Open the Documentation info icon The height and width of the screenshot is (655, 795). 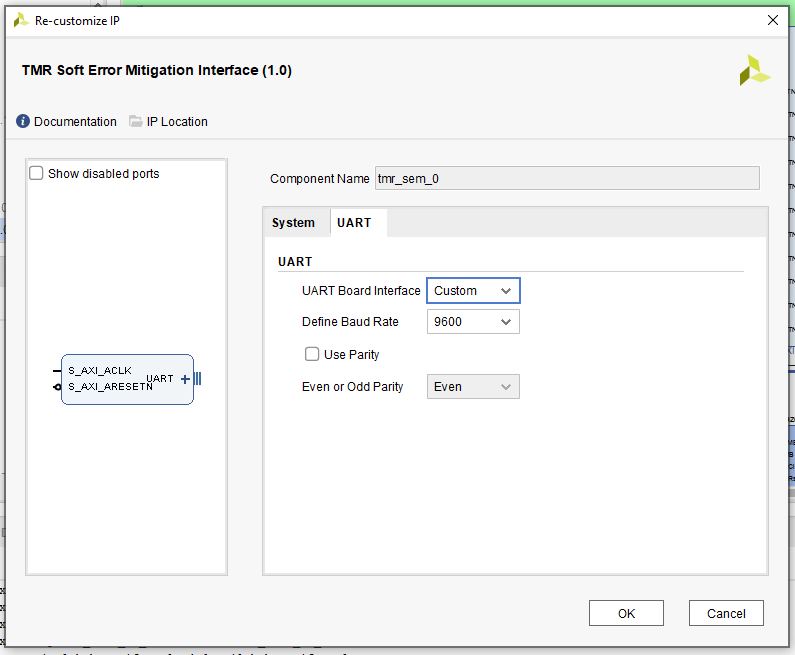(x=23, y=121)
